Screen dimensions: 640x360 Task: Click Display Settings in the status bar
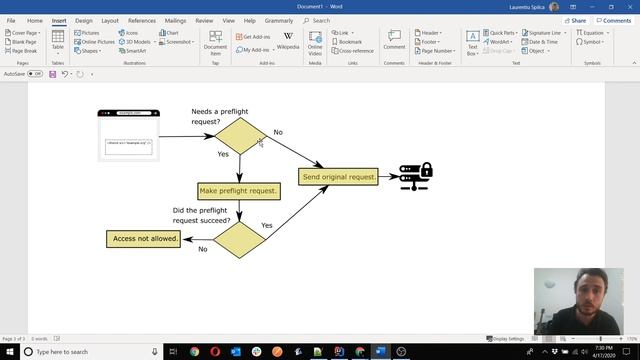pyautogui.click(x=505, y=339)
